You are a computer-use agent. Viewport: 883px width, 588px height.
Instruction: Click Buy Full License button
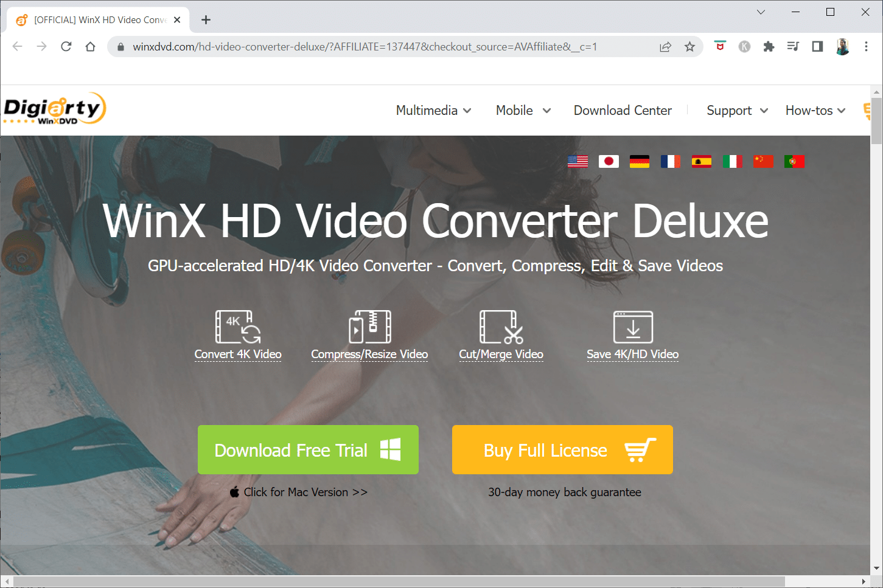(562, 450)
